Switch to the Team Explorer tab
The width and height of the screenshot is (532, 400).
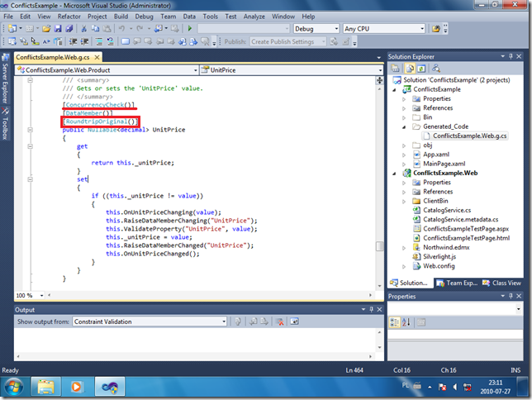(457, 283)
